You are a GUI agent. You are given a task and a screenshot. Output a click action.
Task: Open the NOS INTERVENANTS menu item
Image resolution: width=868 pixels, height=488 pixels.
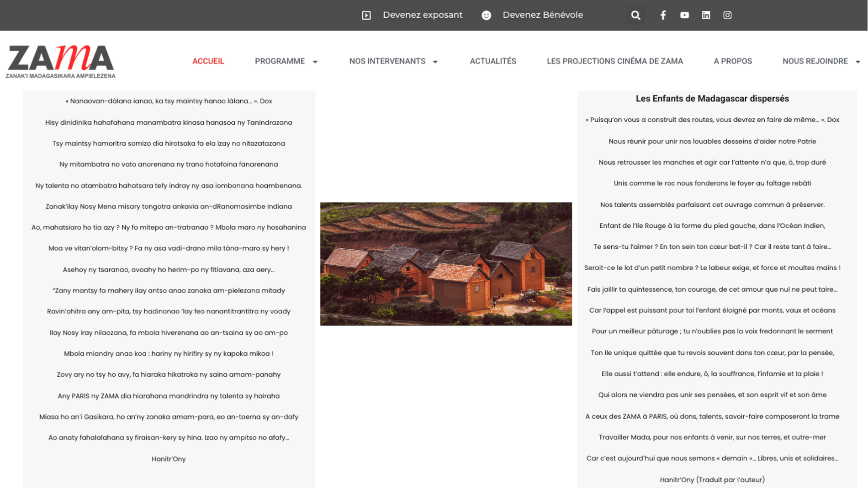coord(387,61)
